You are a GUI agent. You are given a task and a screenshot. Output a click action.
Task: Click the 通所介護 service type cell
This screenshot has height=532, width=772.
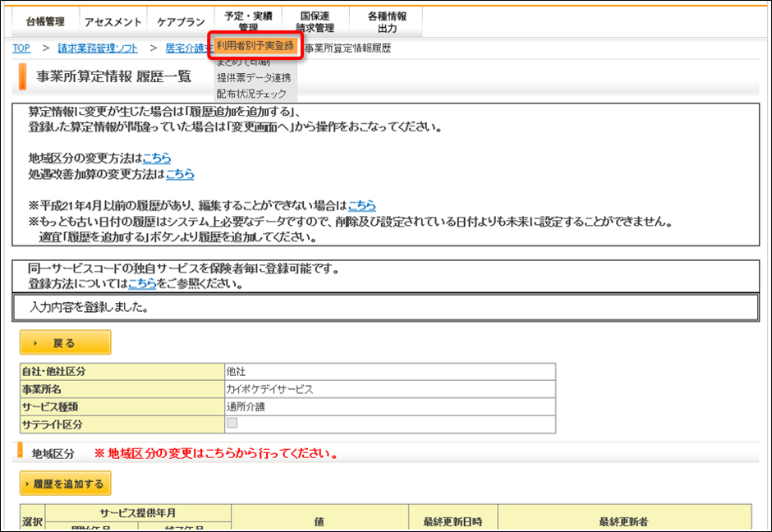[390, 407]
